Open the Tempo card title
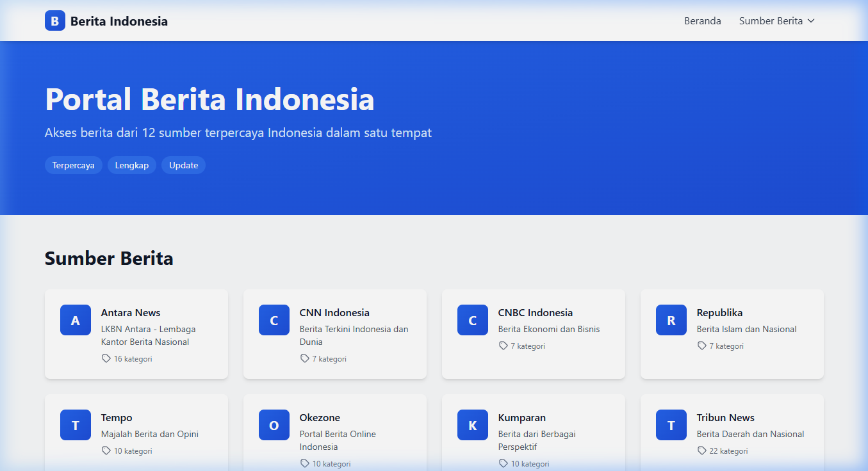This screenshot has height=471, width=868. 117,417
